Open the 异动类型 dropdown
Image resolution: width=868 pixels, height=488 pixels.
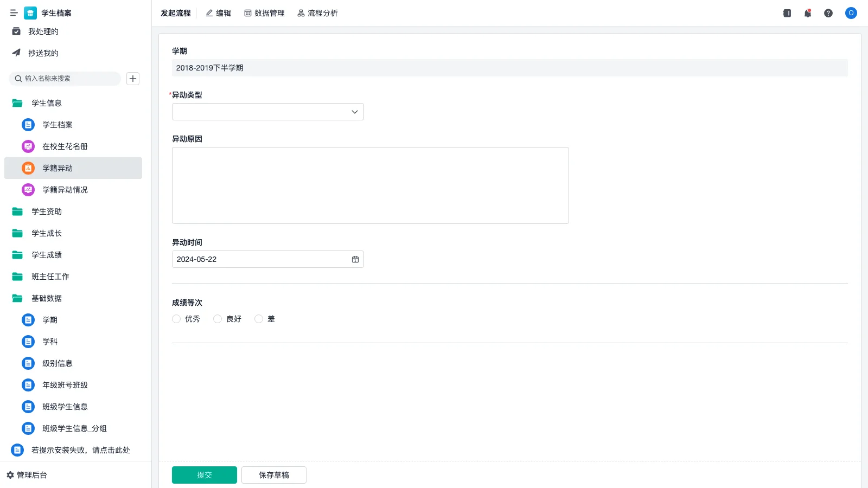tap(267, 112)
